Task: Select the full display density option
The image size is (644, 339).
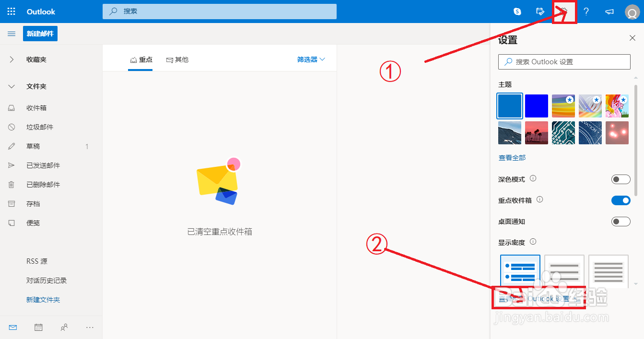Action: point(520,271)
